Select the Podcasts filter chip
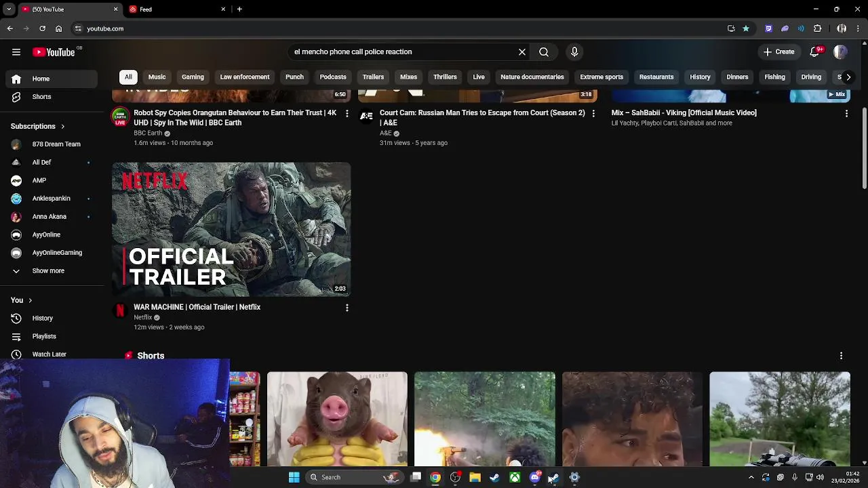This screenshot has height=488, width=868. [x=333, y=77]
